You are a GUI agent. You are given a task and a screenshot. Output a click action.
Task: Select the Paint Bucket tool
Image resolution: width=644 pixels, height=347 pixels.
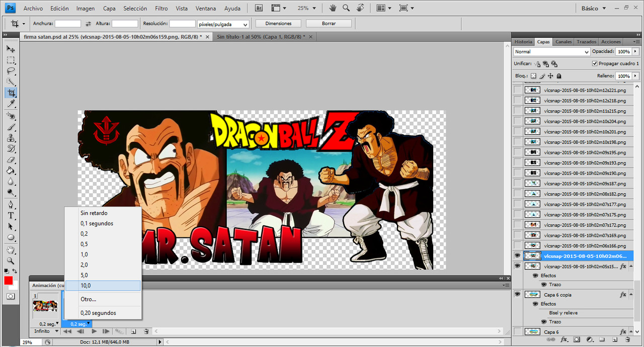pyautogui.click(x=11, y=170)
